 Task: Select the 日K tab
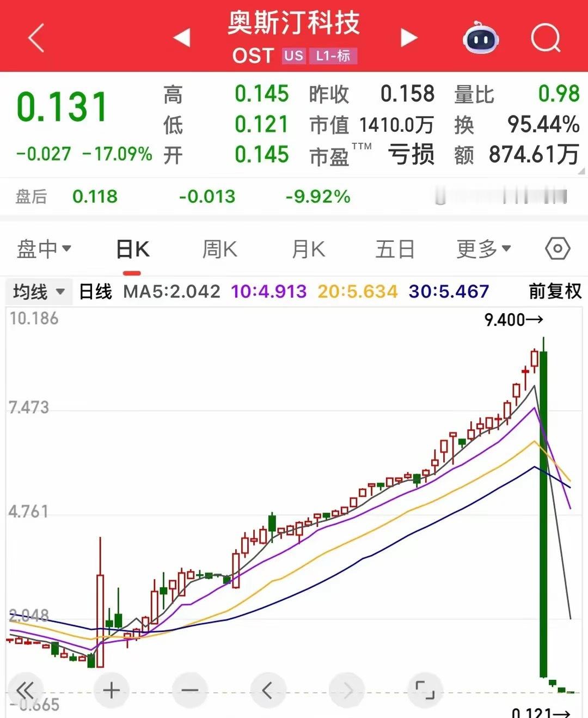133,250
